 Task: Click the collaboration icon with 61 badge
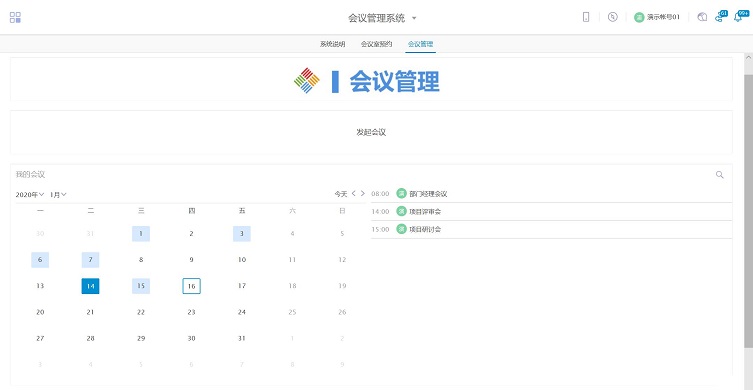719,17
